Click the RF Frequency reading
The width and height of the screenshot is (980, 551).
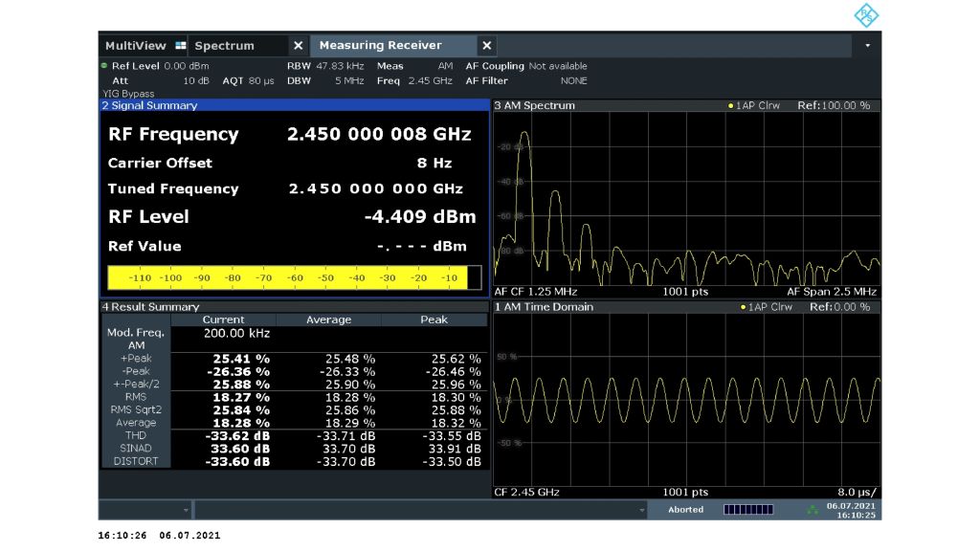(379, 135)
